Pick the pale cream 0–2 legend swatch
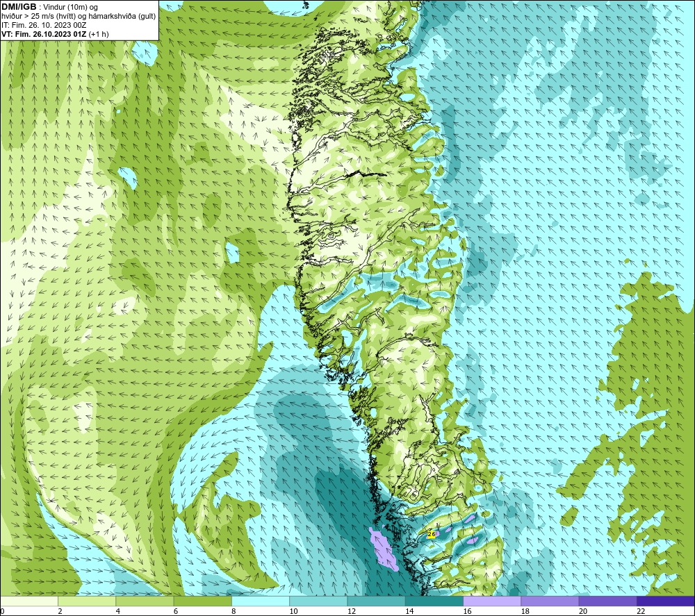Image resolution: width=695 pixels, height=616 pixels. tap(28, 601)
